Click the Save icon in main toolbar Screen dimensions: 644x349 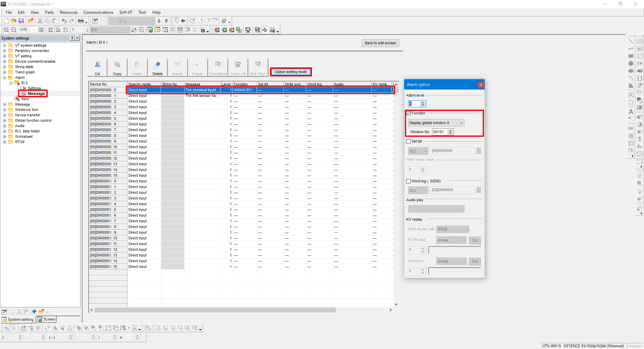click(21, 21)
